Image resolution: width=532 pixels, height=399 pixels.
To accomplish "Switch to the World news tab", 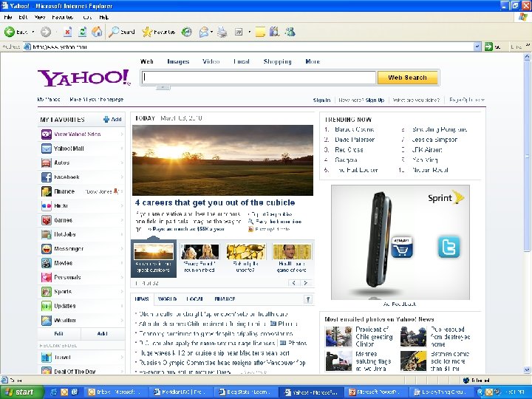I will [x=167, y=299].
